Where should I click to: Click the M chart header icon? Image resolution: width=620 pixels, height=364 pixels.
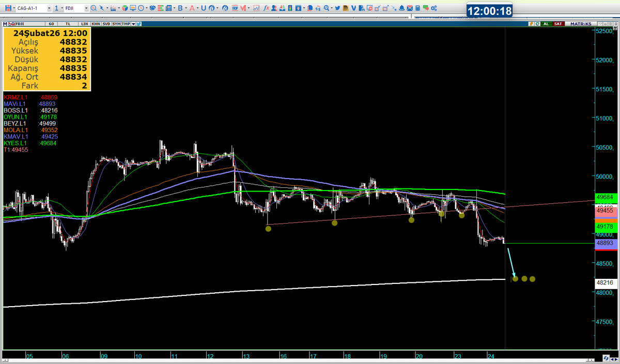tap(5, 24)
